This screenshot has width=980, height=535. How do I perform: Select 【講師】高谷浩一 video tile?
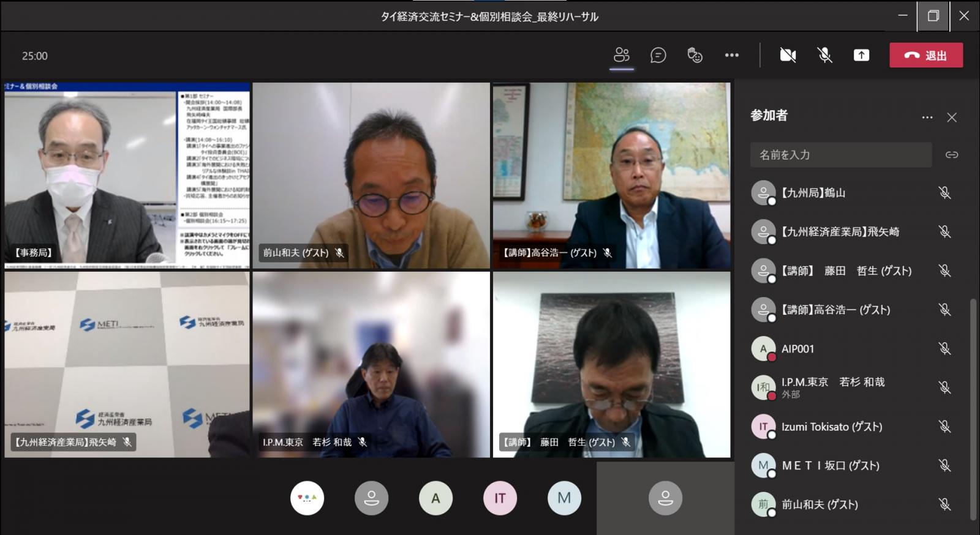click(611, 176)
